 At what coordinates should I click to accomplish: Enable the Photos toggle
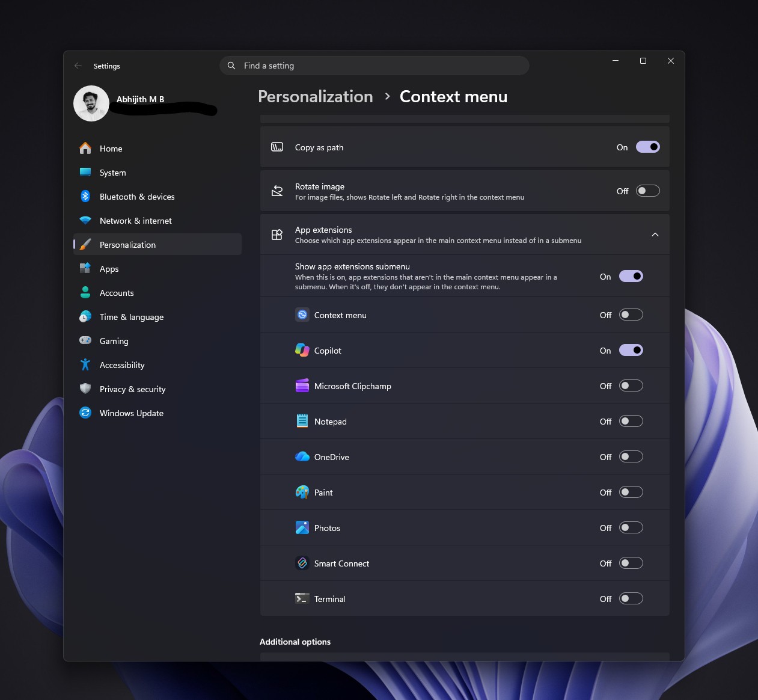click(631, 527)
